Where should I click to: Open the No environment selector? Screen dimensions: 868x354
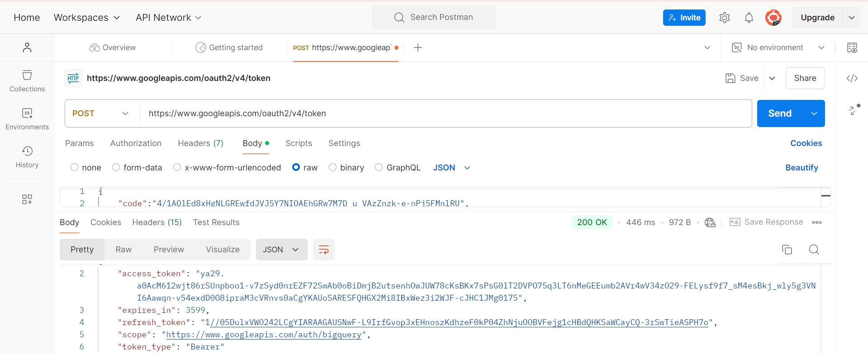(x=778, y=47)
